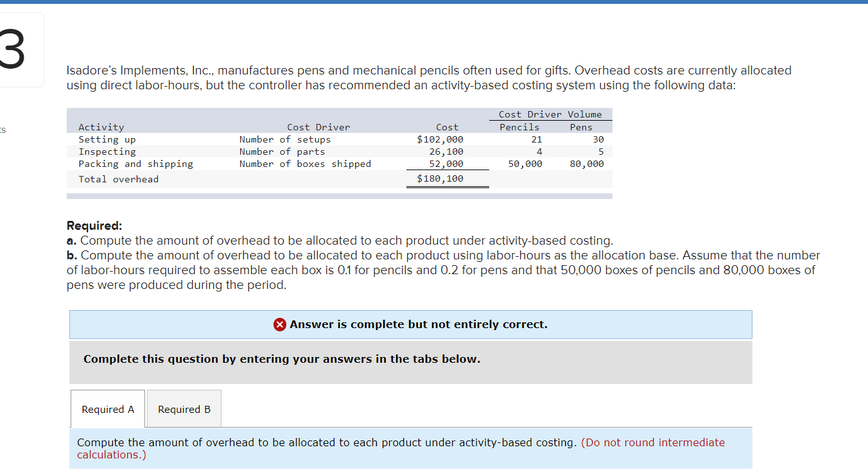This screenshot has height=470, width=868.
Task: Click the $102,000 setup cost value
Action: 440,139
